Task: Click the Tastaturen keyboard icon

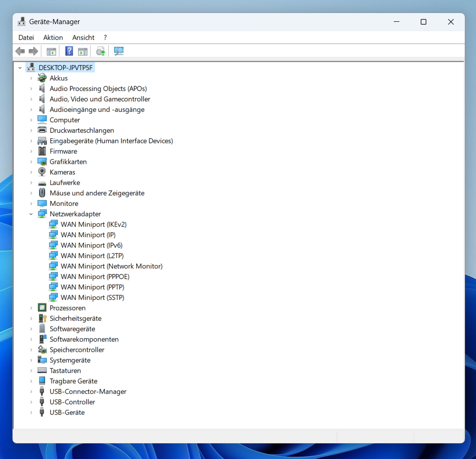Action: pyautogui.click(x=42, y=370)
